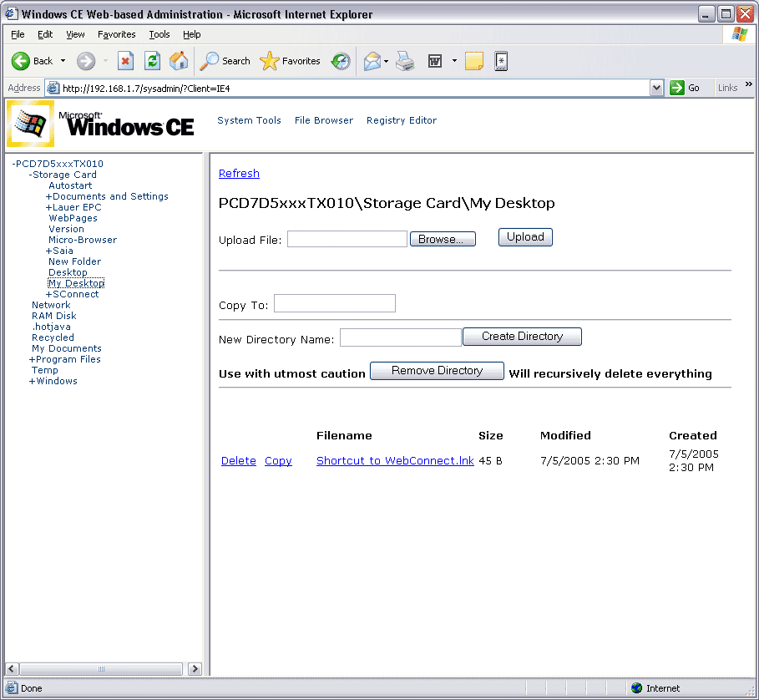Click the Upload button
Viewport: 759px width, 700px height.
tap(525, 237)
